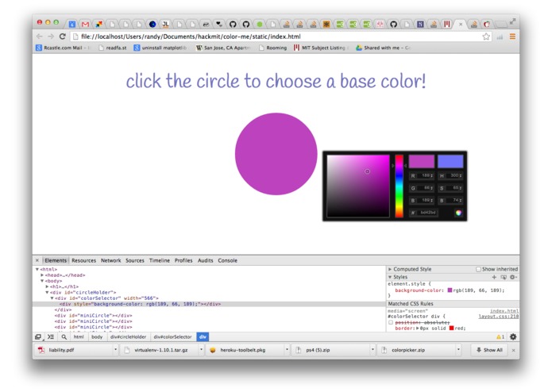
Task: Open the color wheel button in picker
Action: tap(458, 213)
